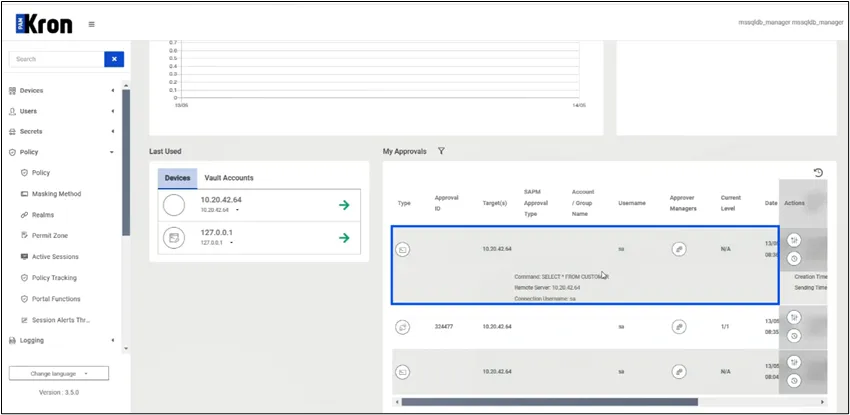Screen dimensions: 850x415
Task: Click the Kron PAM logo
Action: click(44, 24)
